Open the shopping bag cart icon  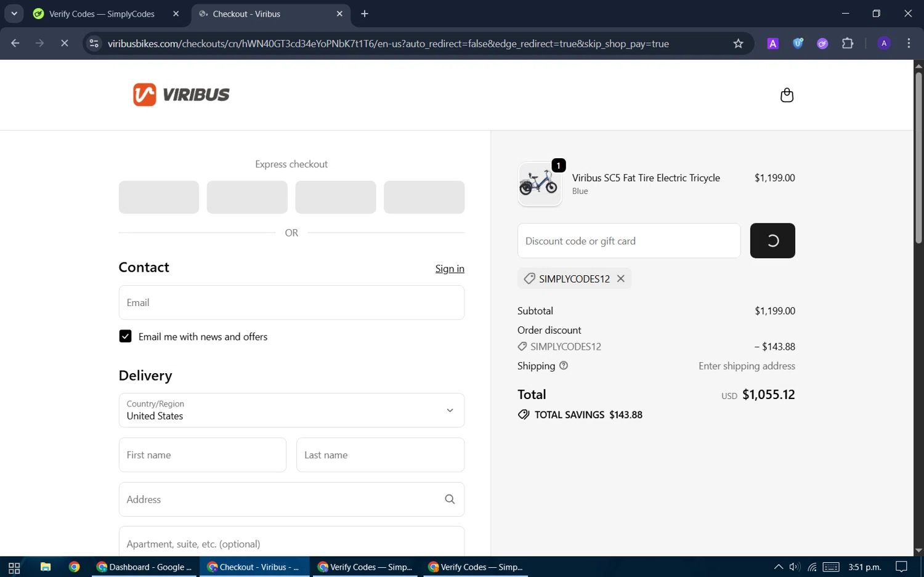(x=787, y=95)
